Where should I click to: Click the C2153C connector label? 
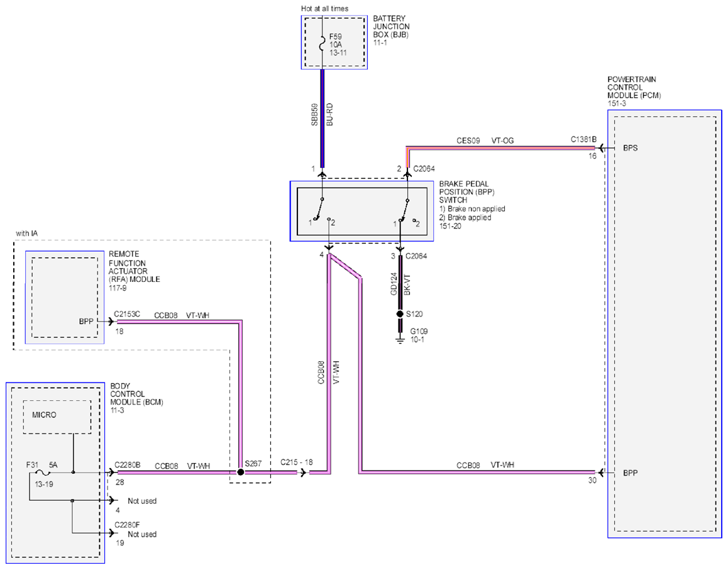(x=127, y=314)
